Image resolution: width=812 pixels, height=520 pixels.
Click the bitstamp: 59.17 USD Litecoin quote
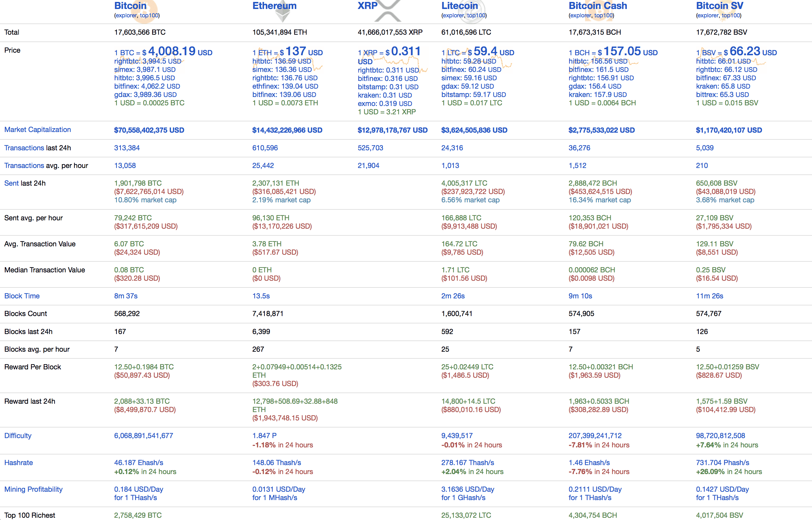pyautogui.click(x=473, y=94)
